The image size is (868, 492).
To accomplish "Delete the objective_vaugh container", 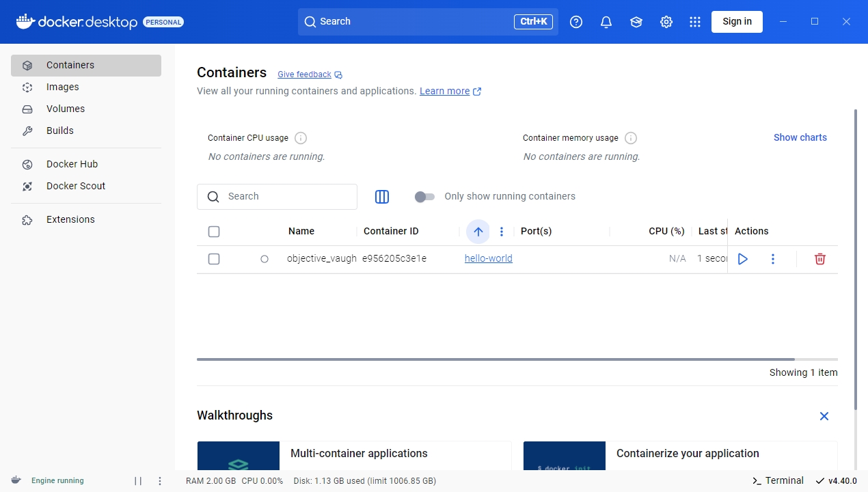I will (x=820, y=259).
